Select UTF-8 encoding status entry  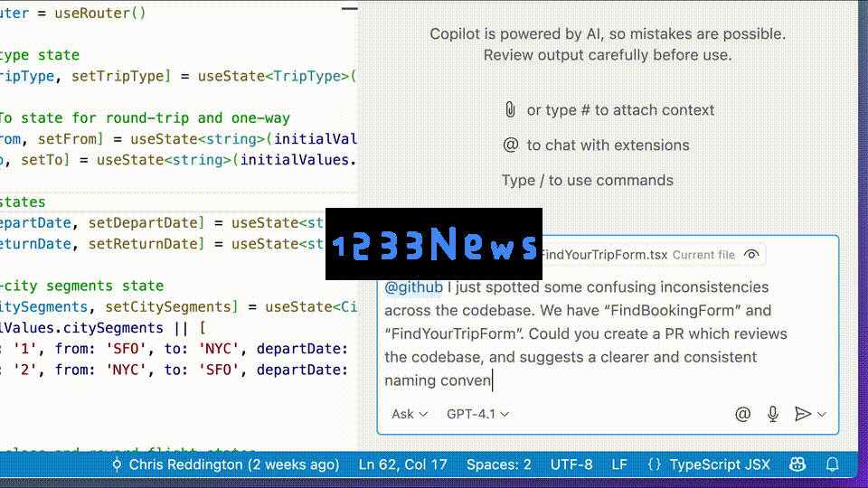click(571, 465)
